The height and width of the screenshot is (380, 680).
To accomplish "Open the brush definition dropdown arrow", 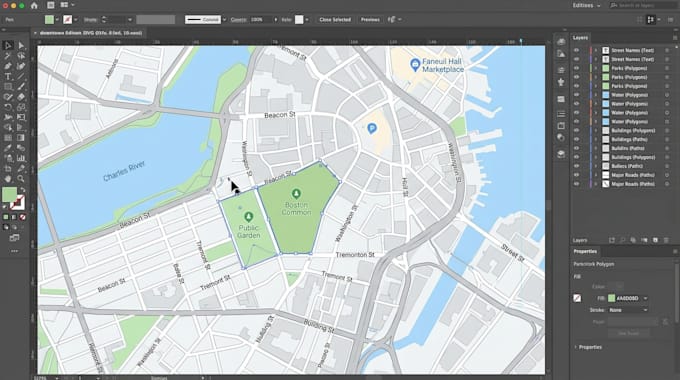I will point(224,20).
